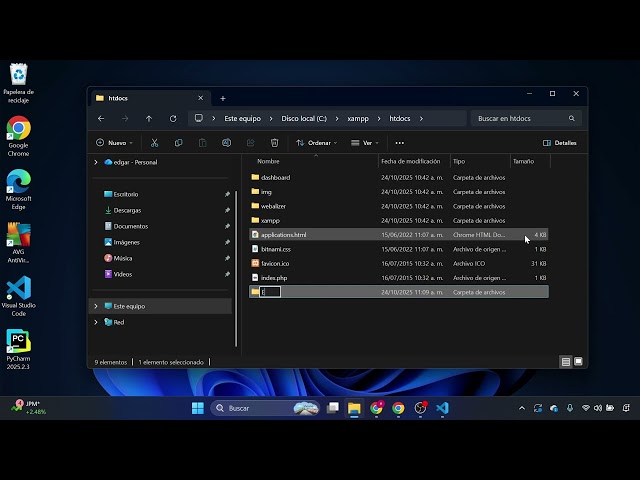Unpin Documentos from quick access
The height and width of the screenshot is (480, 640).
click(227, 226)
